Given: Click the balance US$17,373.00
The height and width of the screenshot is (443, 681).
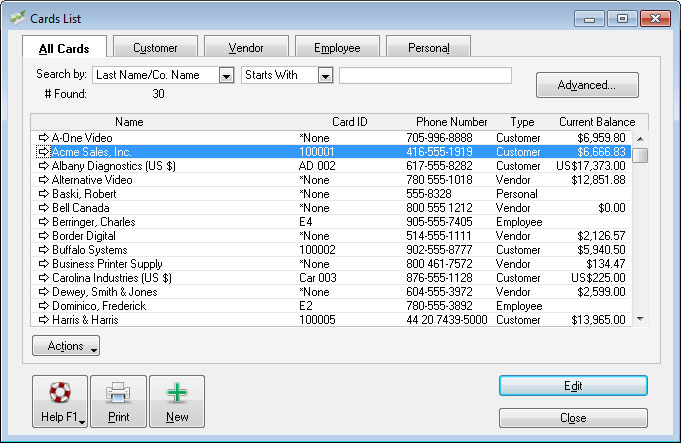Looking at the screenshot, I should point(591,166).
